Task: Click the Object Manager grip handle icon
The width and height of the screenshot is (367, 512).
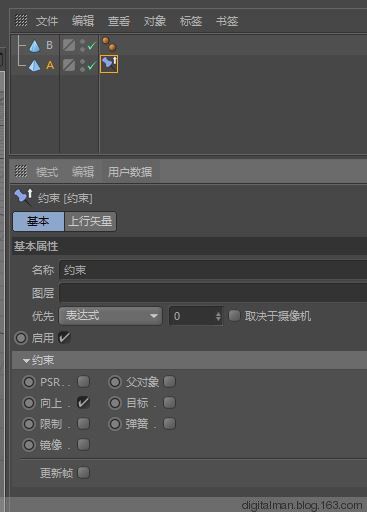Action: (21, 21)
